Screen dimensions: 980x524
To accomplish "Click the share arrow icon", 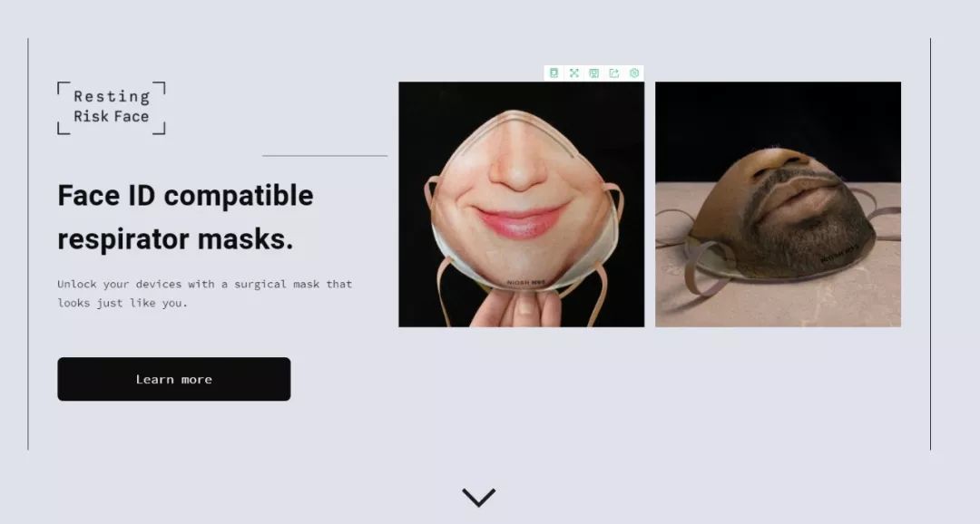I will coord(613,73).
